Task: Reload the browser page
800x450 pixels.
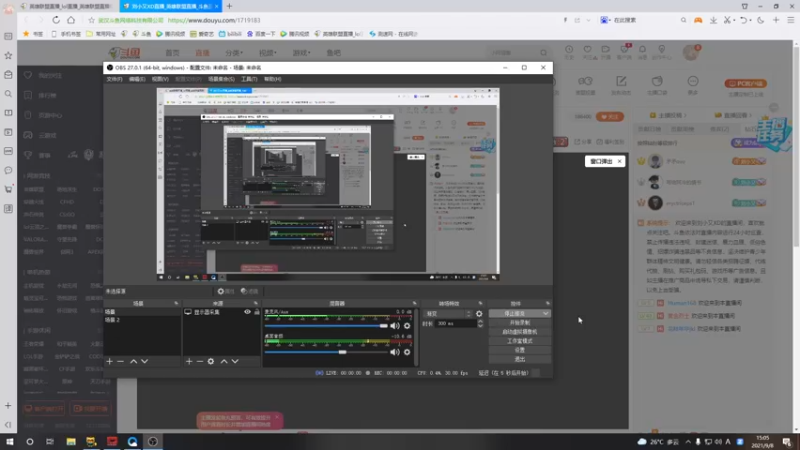Action: pos(56,20)
